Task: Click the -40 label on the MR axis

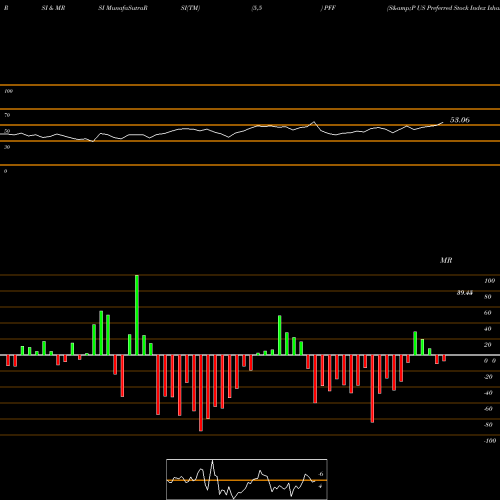Action: pos(488,393)
